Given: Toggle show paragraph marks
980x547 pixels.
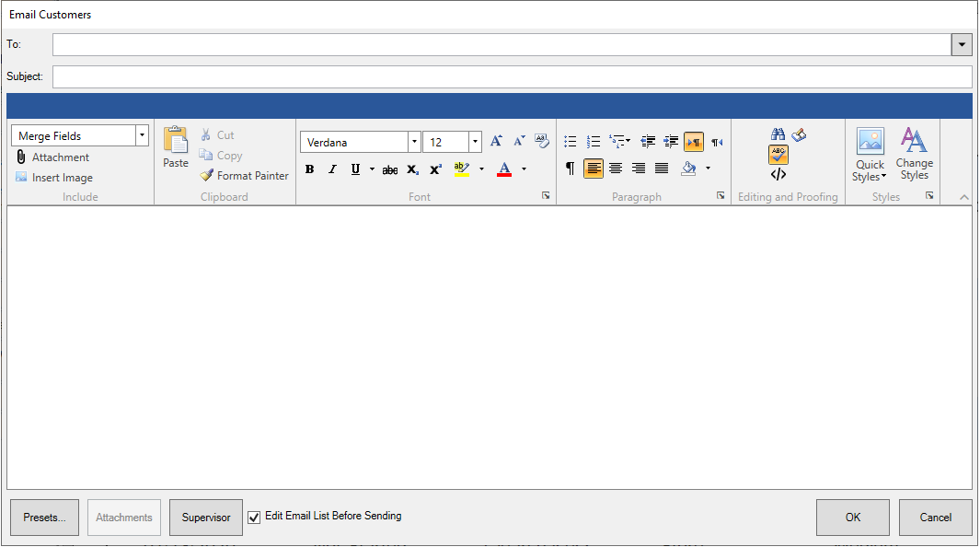Looking at the screenshot, I should click(x=571, y=169).
